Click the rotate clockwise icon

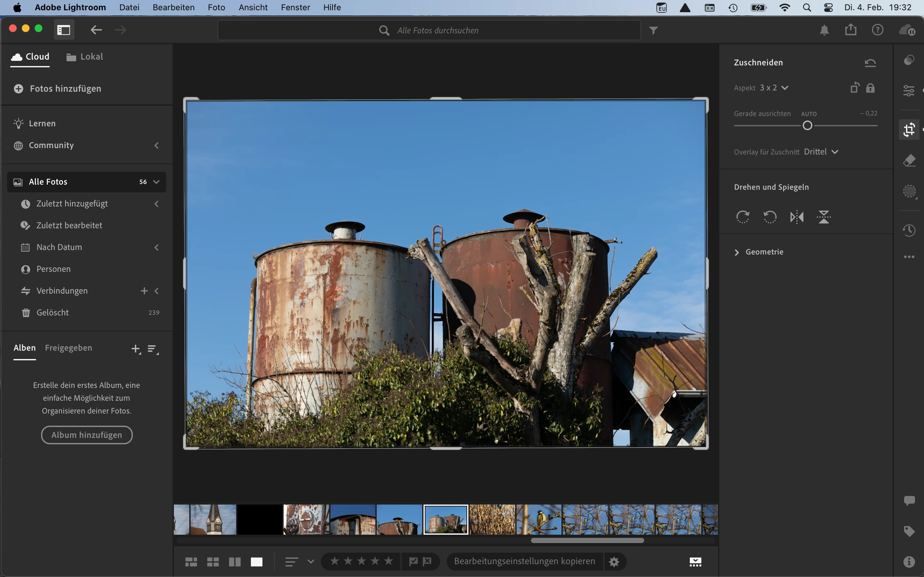[743, 217]
